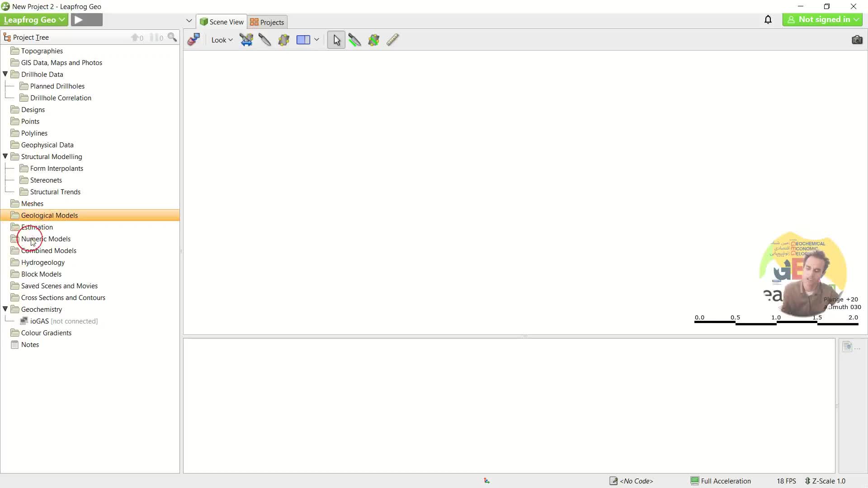
Task: Toggle the split view layout button
Action: coord(303,40)
